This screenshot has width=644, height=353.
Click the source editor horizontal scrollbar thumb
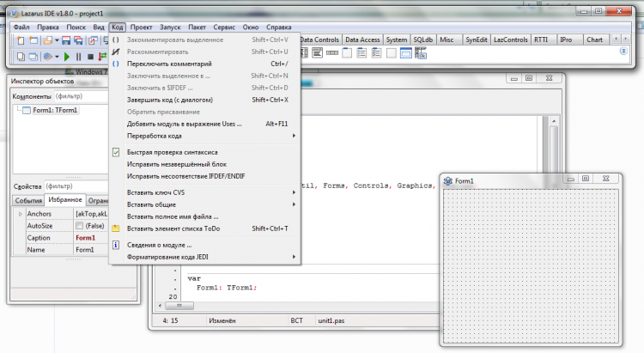[179, 306]
